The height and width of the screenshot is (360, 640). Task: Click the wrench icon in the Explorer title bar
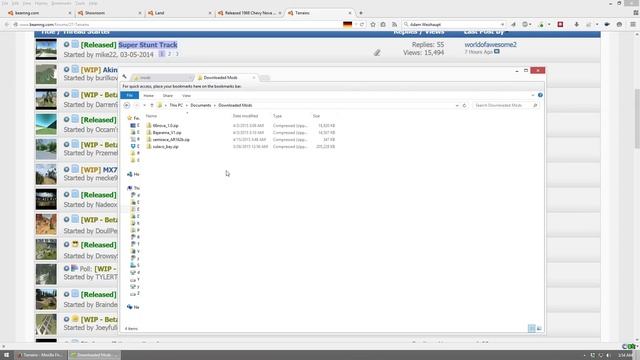tap(124, 77)
